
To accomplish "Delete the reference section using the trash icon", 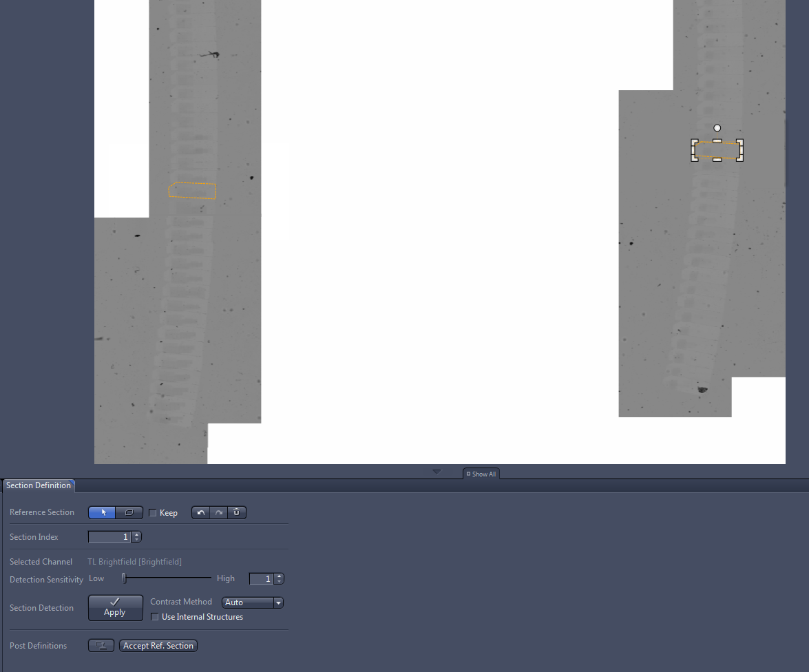I will click(x=237, y=512).
